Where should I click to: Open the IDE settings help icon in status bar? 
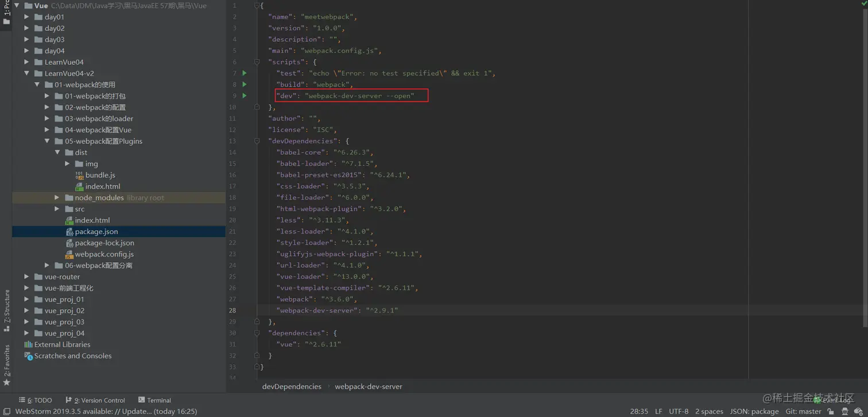(859, 411)
